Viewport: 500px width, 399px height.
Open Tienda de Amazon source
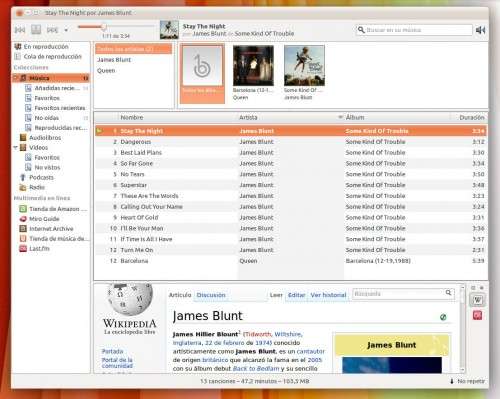tap(53, 209)
